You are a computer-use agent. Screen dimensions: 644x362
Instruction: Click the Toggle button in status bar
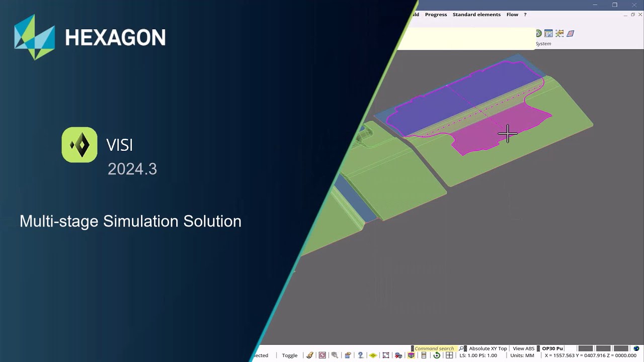click(x=290, y=355)
